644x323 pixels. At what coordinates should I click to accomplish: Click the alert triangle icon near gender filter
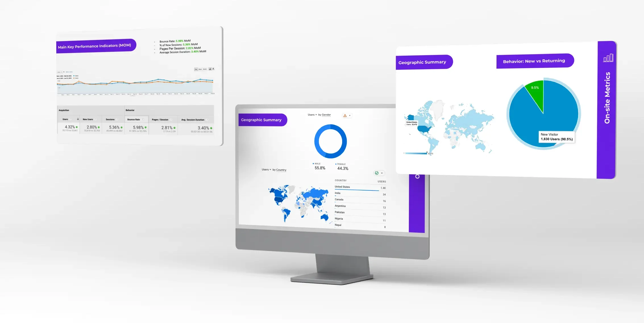click(344, 115)
